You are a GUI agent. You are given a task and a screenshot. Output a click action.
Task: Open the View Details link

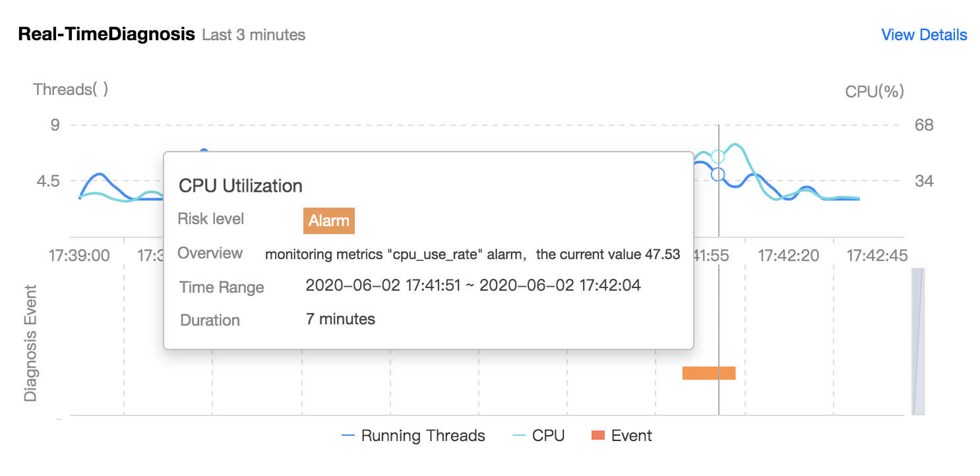924,35
